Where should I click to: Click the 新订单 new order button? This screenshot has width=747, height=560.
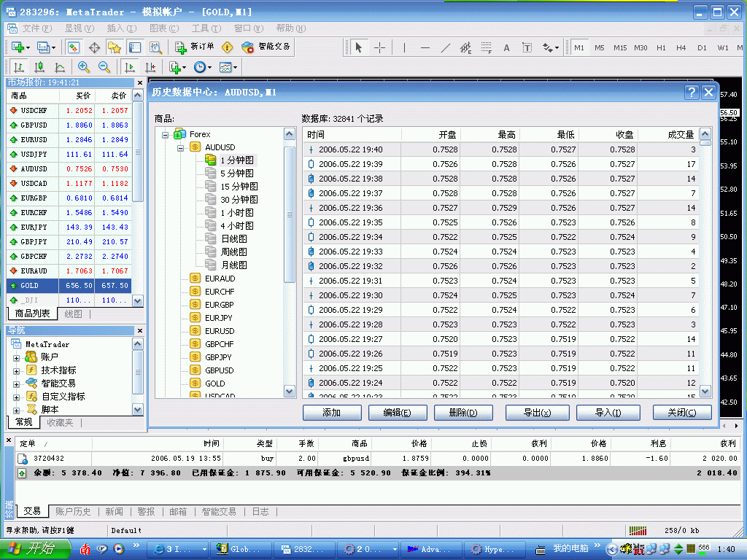194,47
